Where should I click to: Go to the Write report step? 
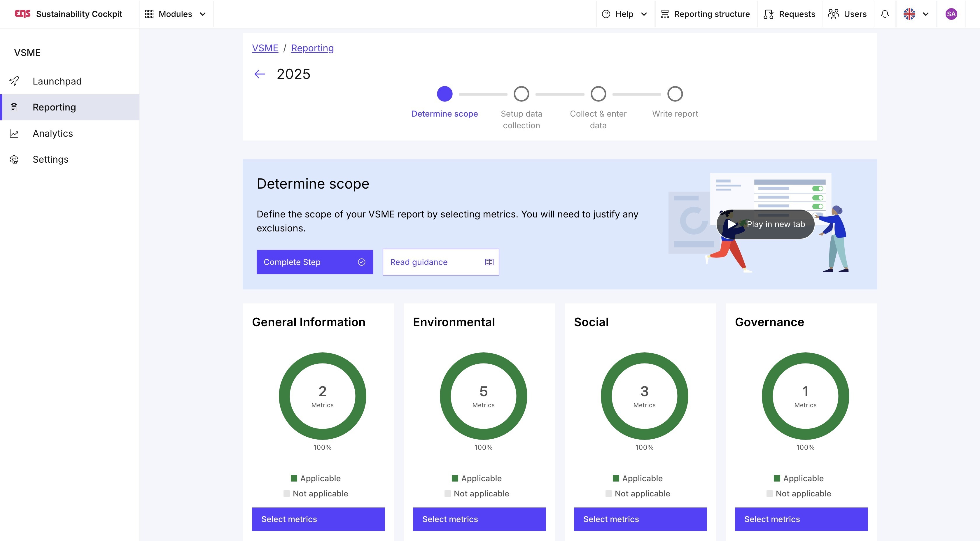click(x=675, y=94)
